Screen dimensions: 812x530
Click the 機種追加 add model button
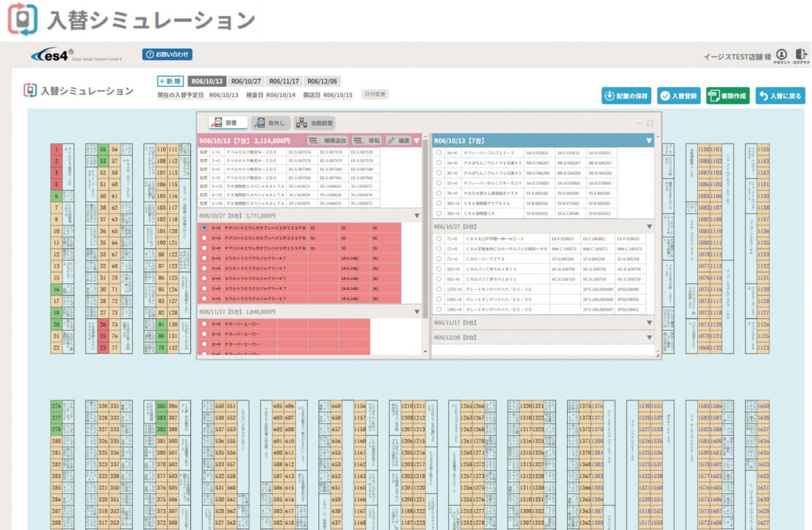[x=327, y=140]
